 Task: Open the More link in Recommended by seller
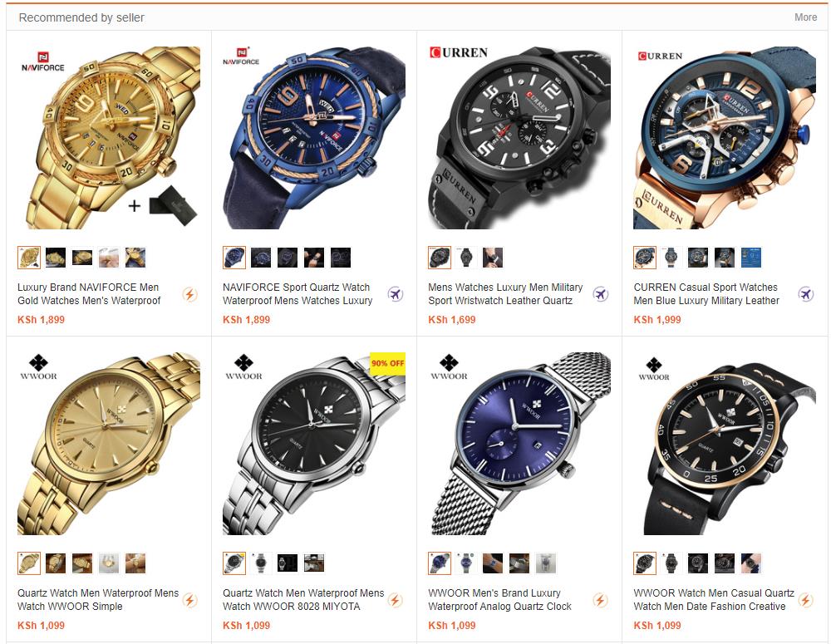(805, 17)
